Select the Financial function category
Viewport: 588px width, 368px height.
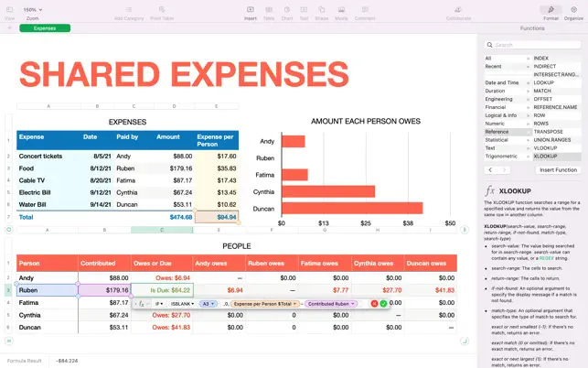tap(508, 107)
